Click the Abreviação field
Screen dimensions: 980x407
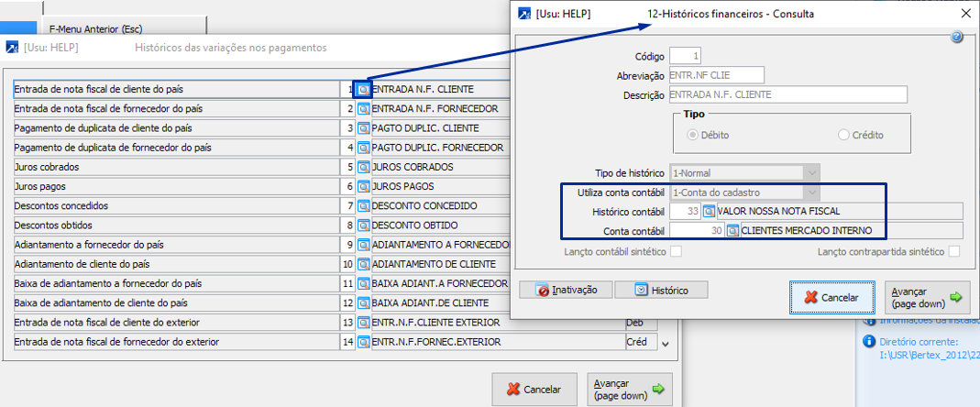(x=718, y=76)
